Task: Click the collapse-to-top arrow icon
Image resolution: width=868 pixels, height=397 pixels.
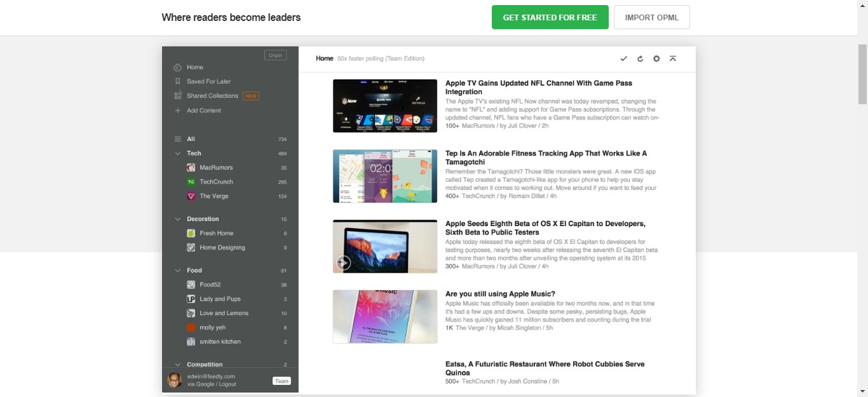Action: pos(673,58)
